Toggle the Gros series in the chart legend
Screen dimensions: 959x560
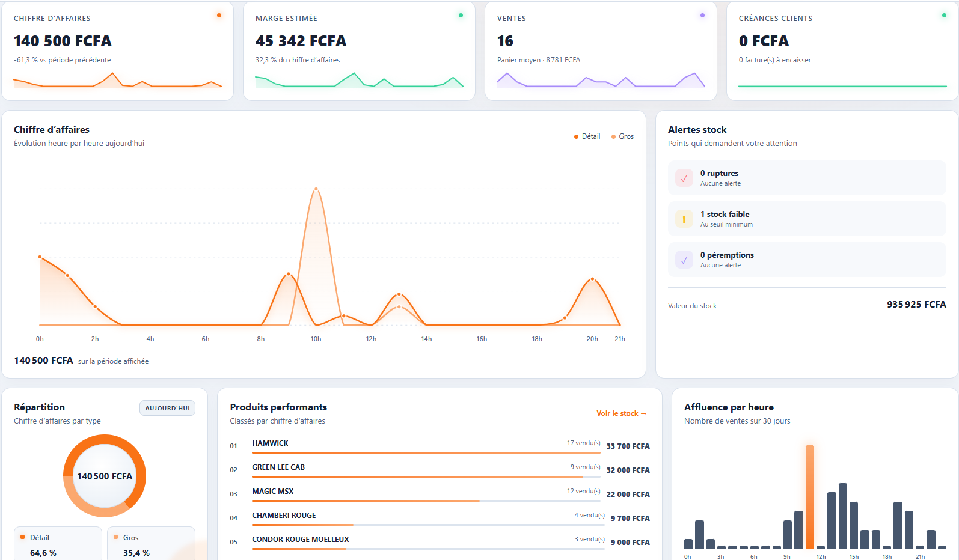pyautogui.click(x=623, y=136)
